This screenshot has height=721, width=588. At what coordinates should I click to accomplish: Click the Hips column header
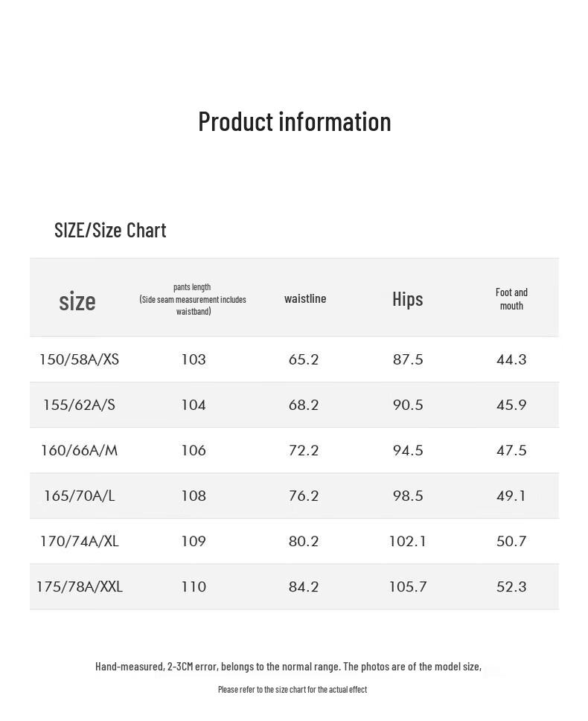407,299
